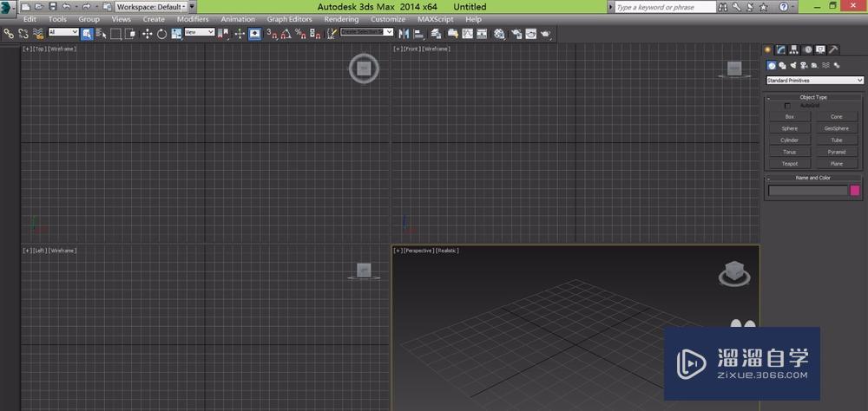
Task: Click the Sphere primitive button
Action: click(x=789, y=128)
